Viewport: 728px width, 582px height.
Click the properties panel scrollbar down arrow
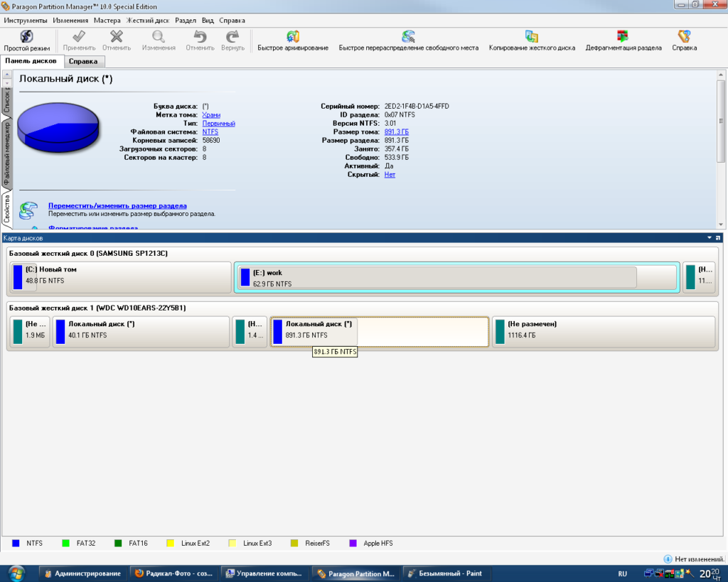click(721, 225)
